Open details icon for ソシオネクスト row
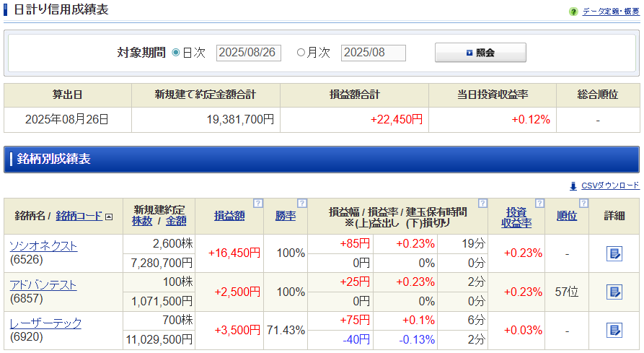644x353 pixels. point(614,253)
